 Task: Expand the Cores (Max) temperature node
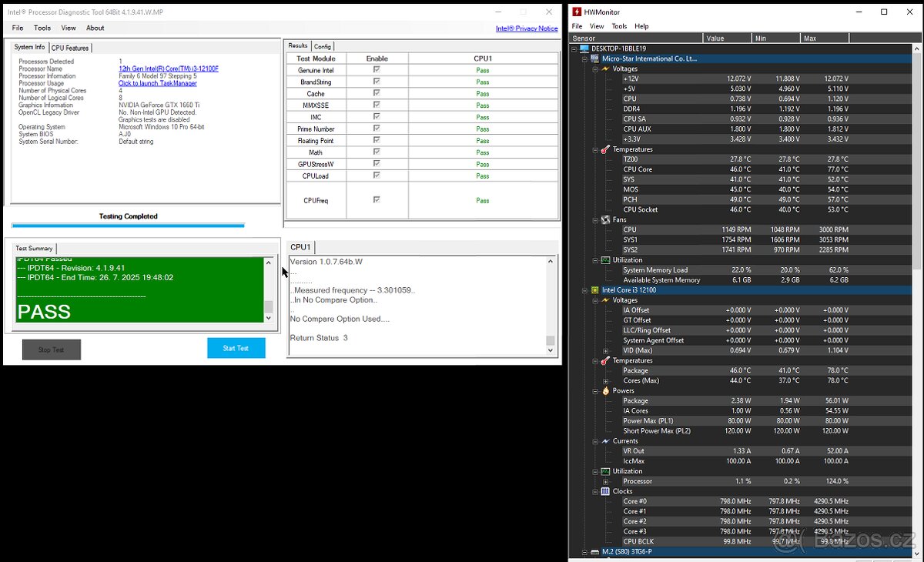pyautogui.click(x=605, y=380)
